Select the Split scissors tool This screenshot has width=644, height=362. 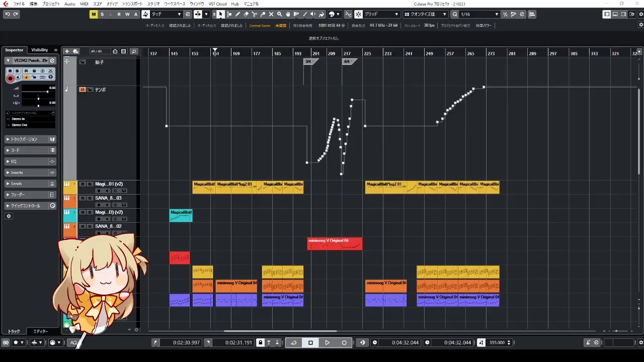255,14
